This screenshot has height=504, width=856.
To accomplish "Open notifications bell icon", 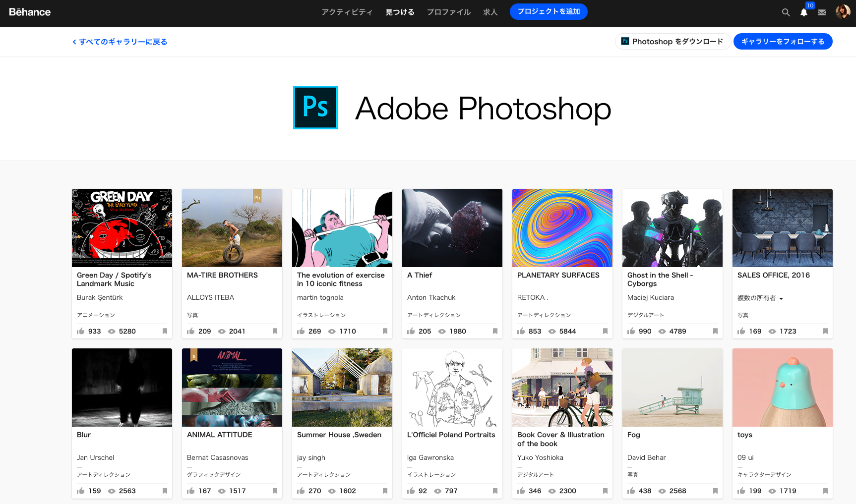I will click(804, 12).
